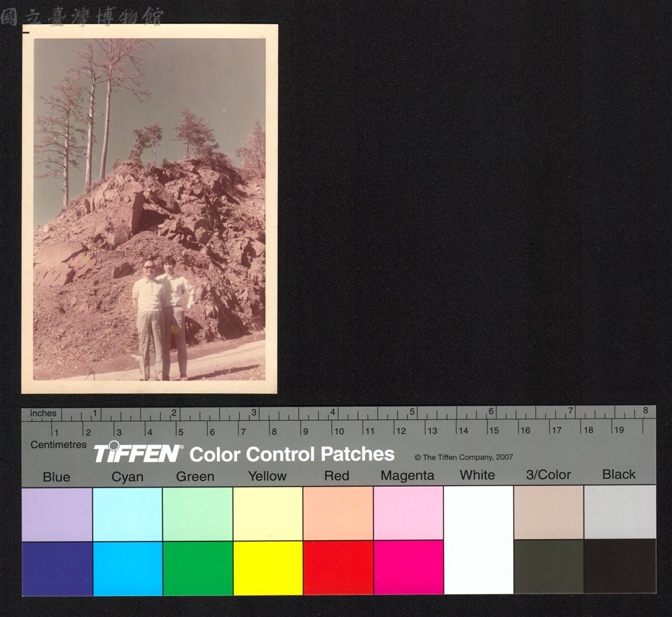
Task: Pick the pale cyan patch
Action: pos(127,514)
